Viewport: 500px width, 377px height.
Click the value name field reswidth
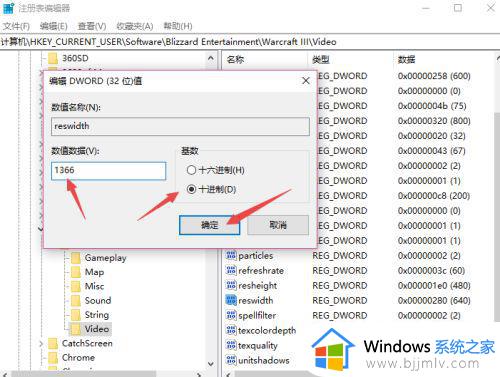click(x=180, y=126)
